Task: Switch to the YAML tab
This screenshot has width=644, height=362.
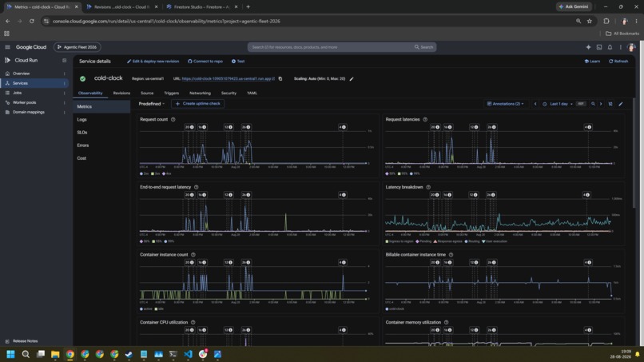Action: click(x=252, y=93)
